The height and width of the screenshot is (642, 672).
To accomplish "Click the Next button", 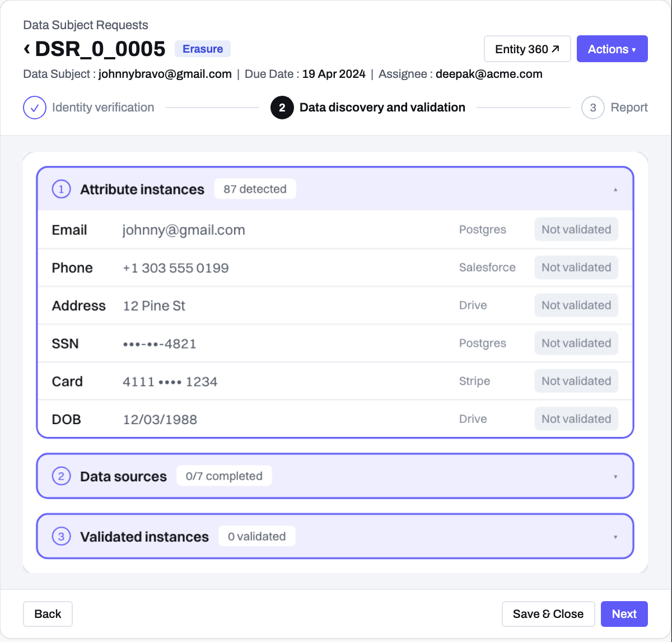I will (x=624, y=614).
